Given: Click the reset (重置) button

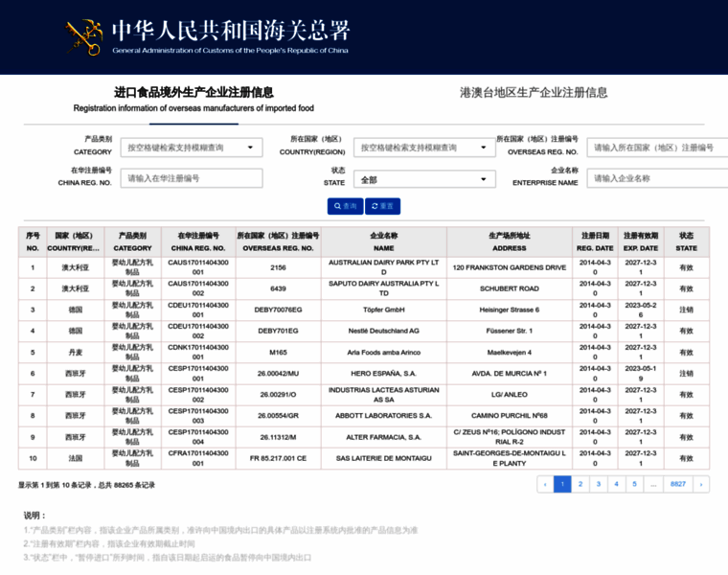Looking at the screenshot, I should click(382, 206).
